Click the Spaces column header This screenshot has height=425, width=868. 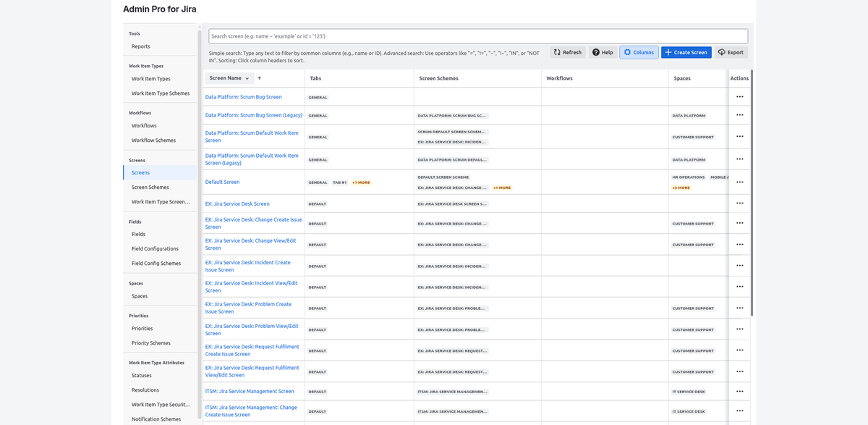(x=681, y=78)
